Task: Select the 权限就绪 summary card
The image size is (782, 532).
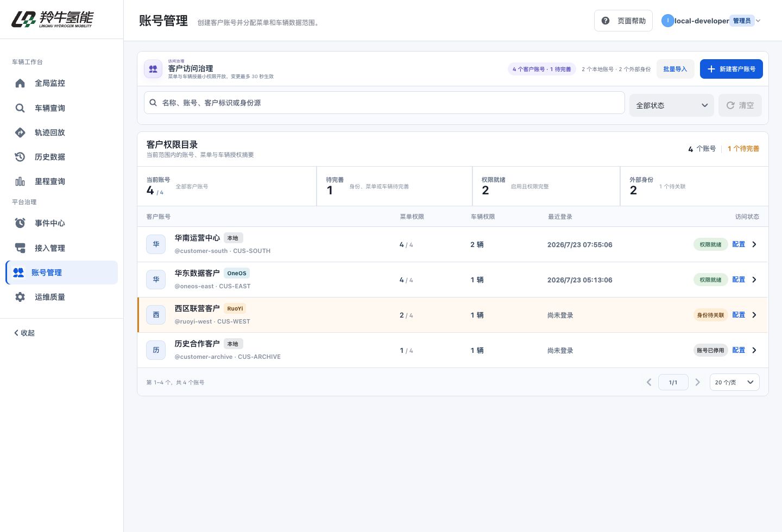Action: [x=546, y=186]
